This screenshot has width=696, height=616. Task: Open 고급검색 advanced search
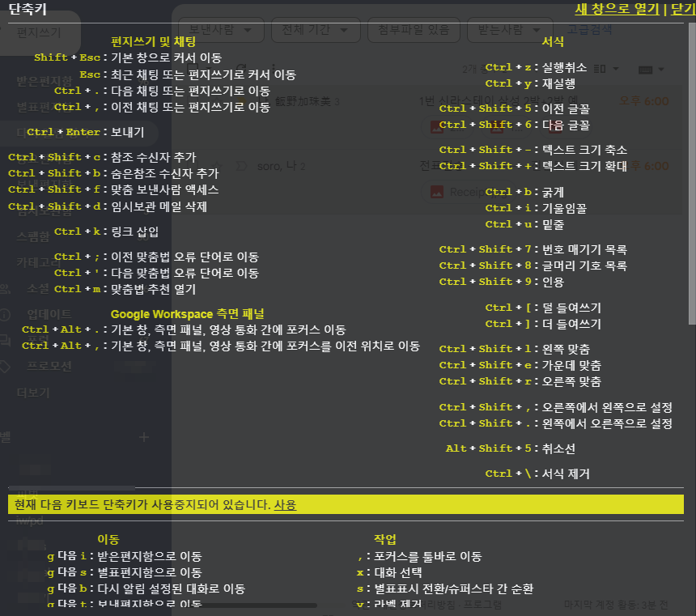[x=588, y=30]
